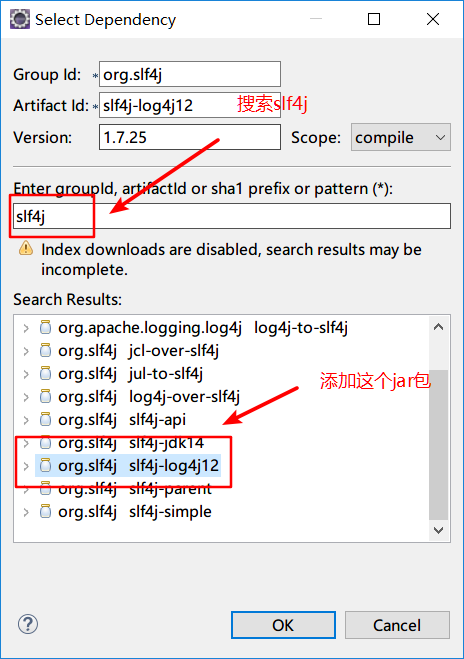Open the help question mark icon

28,625
